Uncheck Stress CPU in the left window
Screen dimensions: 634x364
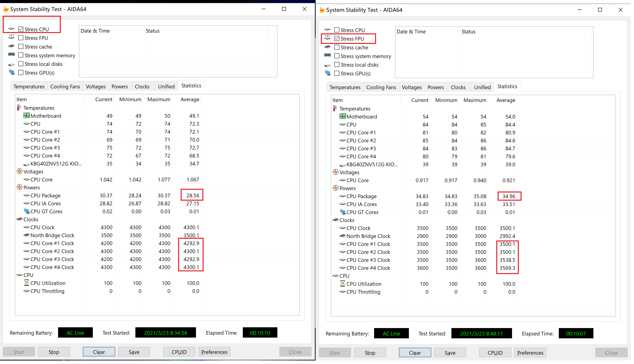[x=21, y=29]
